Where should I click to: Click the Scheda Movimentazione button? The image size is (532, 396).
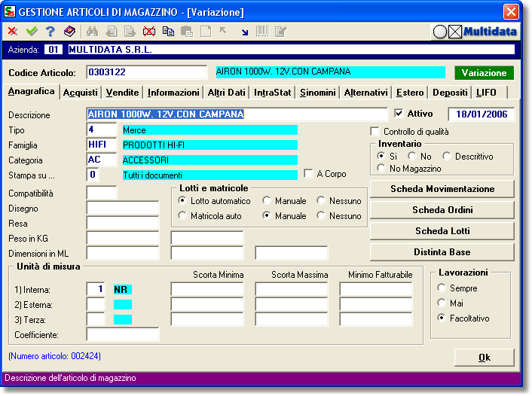(442, 189)
